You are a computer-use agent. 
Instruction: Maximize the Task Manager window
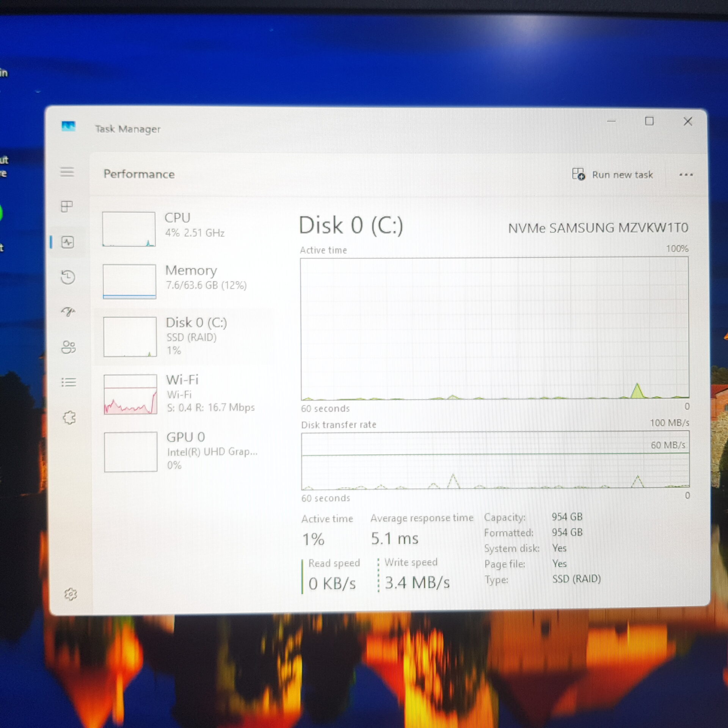(x=650, y=121)
